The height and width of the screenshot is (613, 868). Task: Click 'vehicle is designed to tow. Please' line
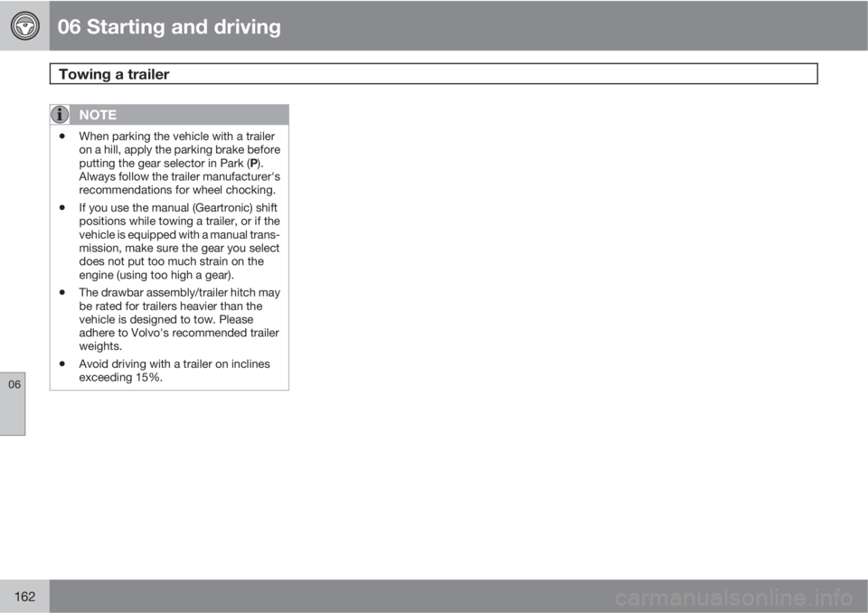(x=166, y=319)
